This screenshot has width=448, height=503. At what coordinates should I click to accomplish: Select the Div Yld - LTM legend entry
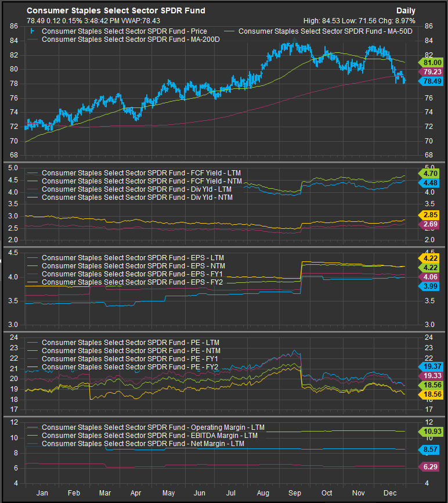[x=129, y=189]
